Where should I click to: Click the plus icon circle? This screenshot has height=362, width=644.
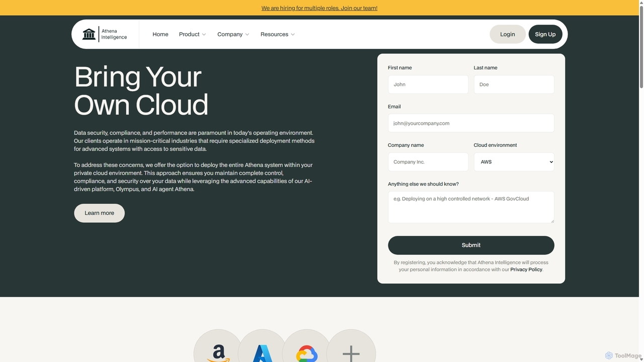351,346
